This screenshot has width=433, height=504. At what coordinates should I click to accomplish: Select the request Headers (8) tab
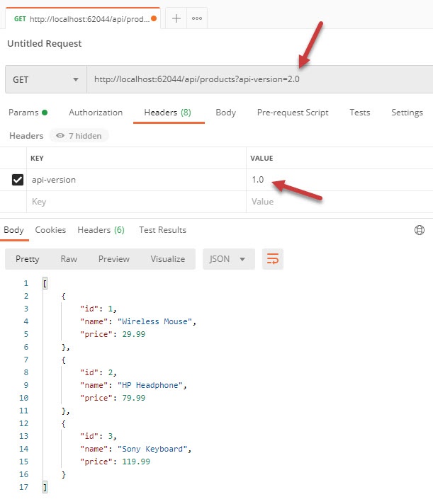coord(168,113)
